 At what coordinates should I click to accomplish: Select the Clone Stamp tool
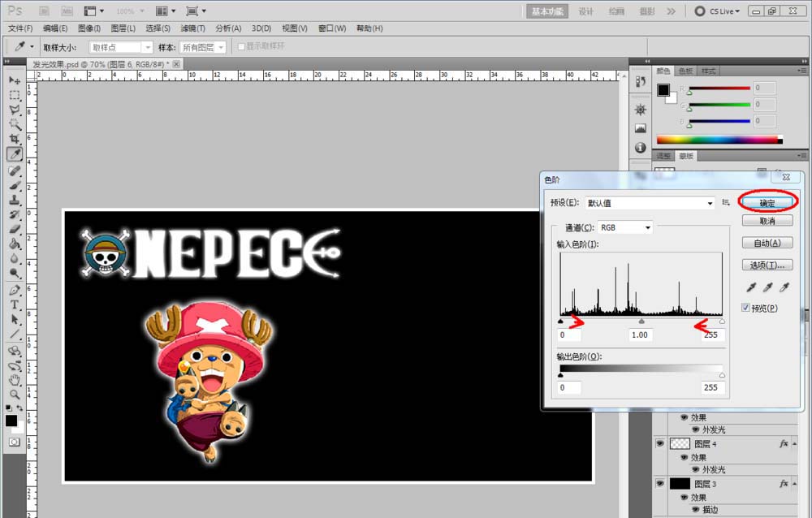pyautogui.click(x=15, y=200)
